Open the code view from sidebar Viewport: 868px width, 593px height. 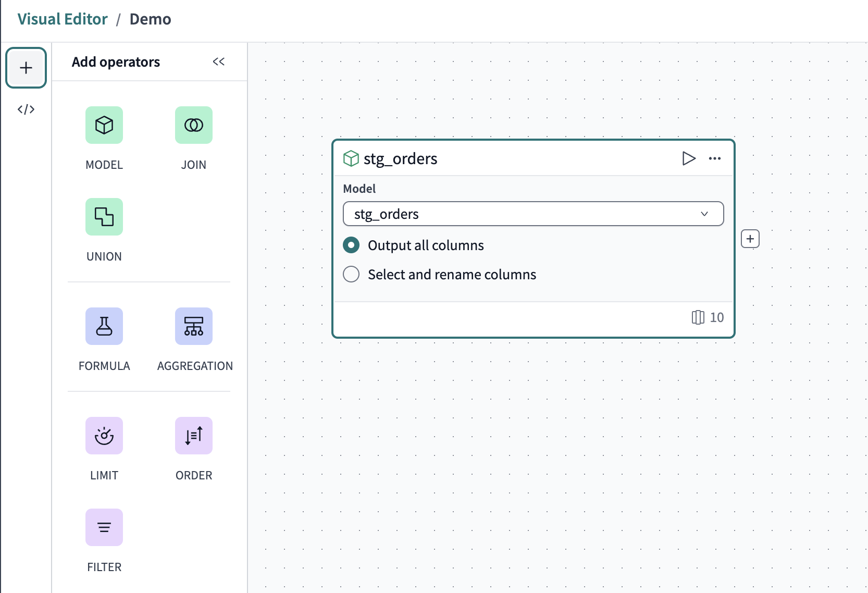(x=26, y=109)
